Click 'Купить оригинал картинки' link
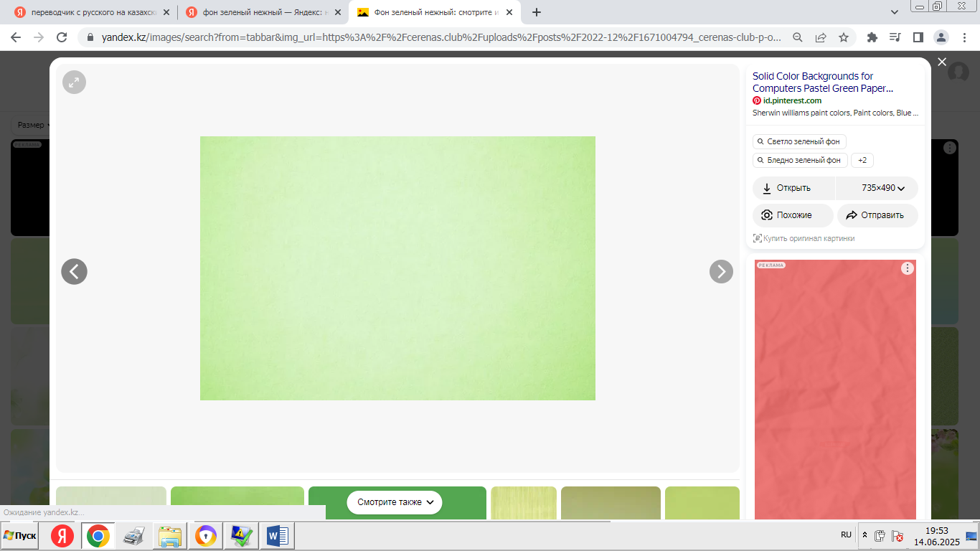 (x=804, y=238)
